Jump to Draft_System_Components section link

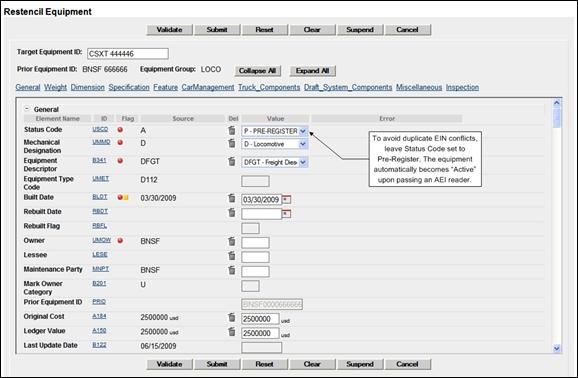click(x=348, y=87)
